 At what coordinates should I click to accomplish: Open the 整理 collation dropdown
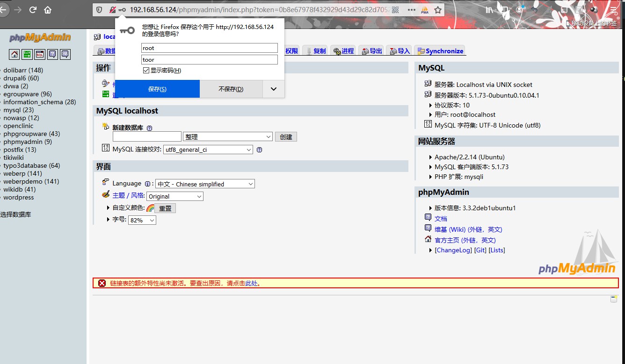point(228,137)
